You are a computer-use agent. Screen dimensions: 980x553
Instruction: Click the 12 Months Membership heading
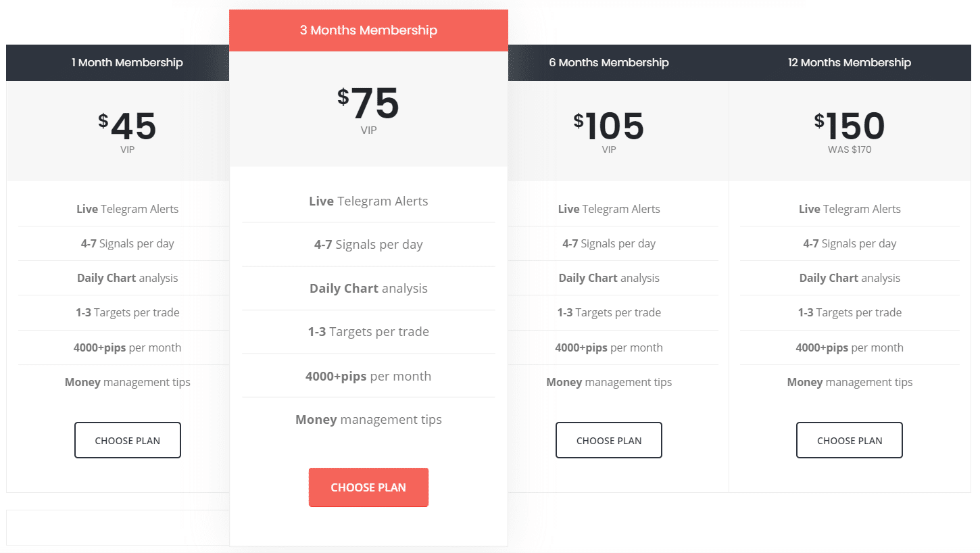coord(850,63)
